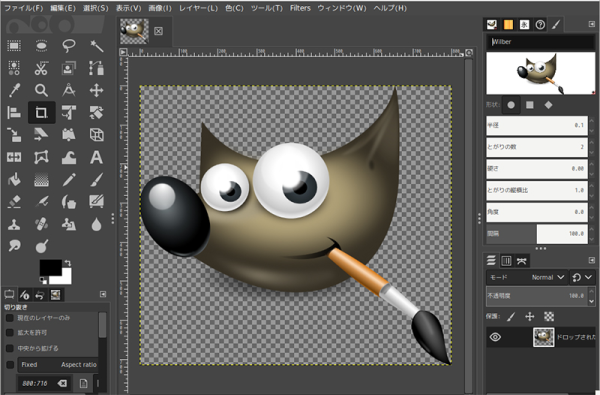Choose the square brush shape
600x395 pixels.
(530, 105)
